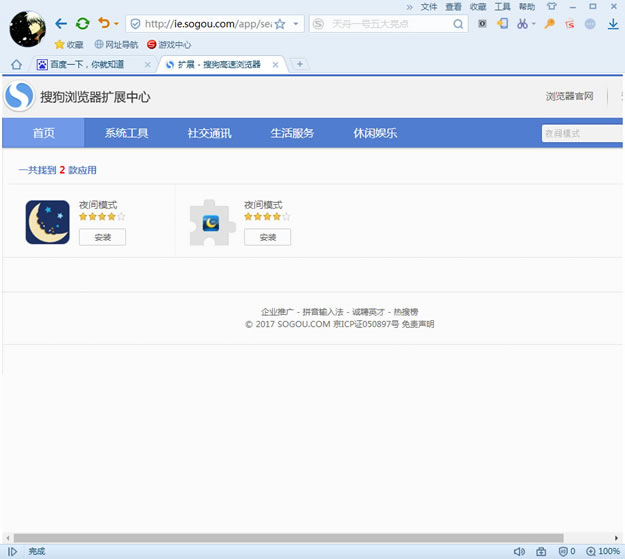
Task: Toggle the sound speaker icon in status bar
Action: [519, 551]
